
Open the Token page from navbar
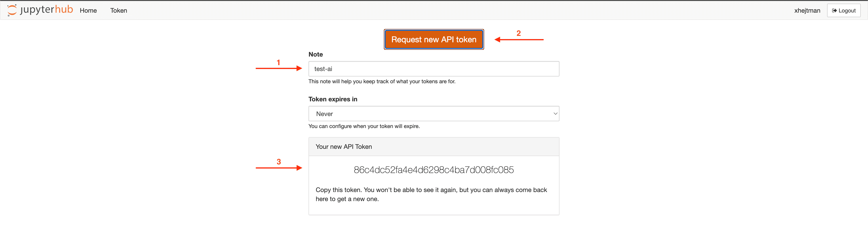119,10
